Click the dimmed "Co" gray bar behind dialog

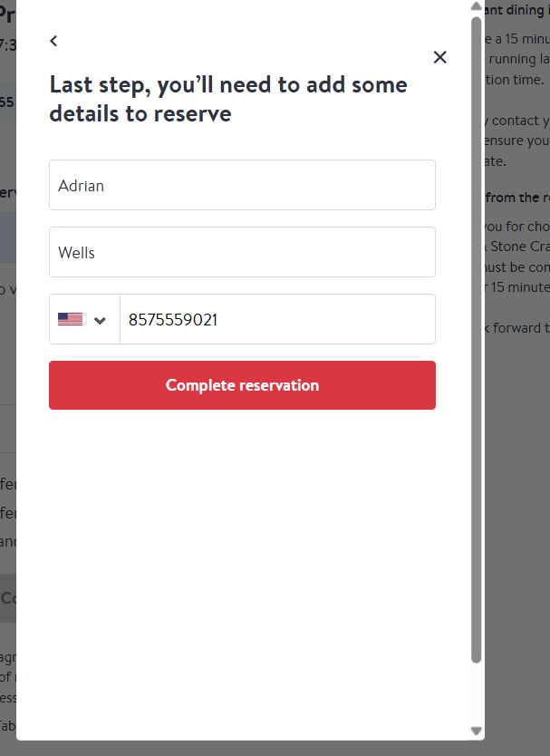(x=8, y=598)
